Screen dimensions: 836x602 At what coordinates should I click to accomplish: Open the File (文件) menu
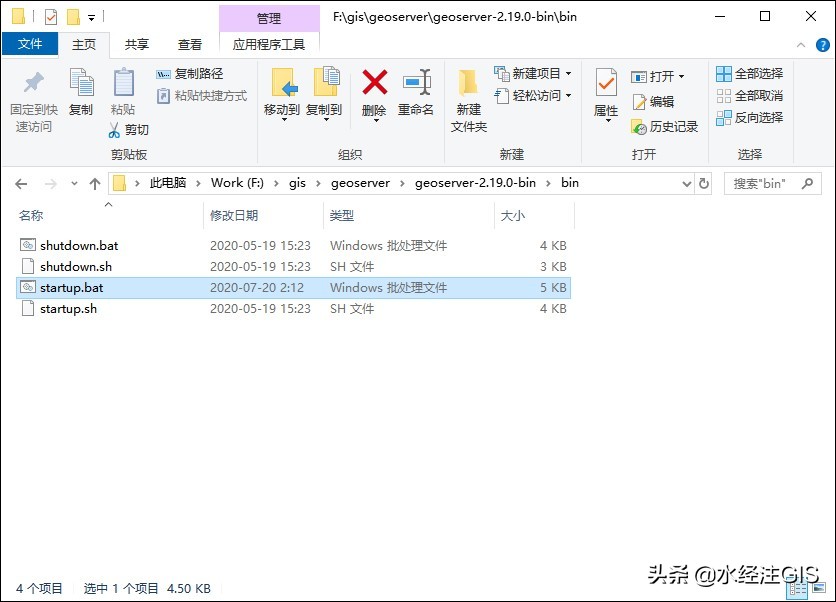pos(30,44)
